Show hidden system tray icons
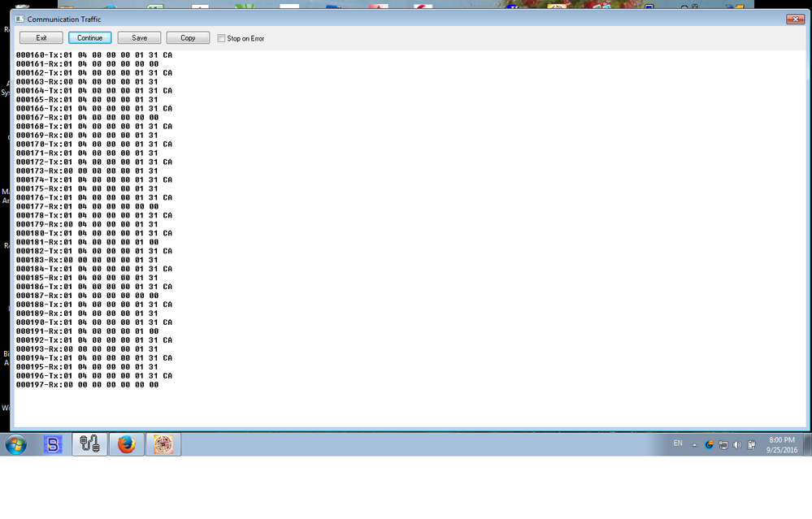Image resolution: width=812 pixels, height=519 pixels. point(694,445)
